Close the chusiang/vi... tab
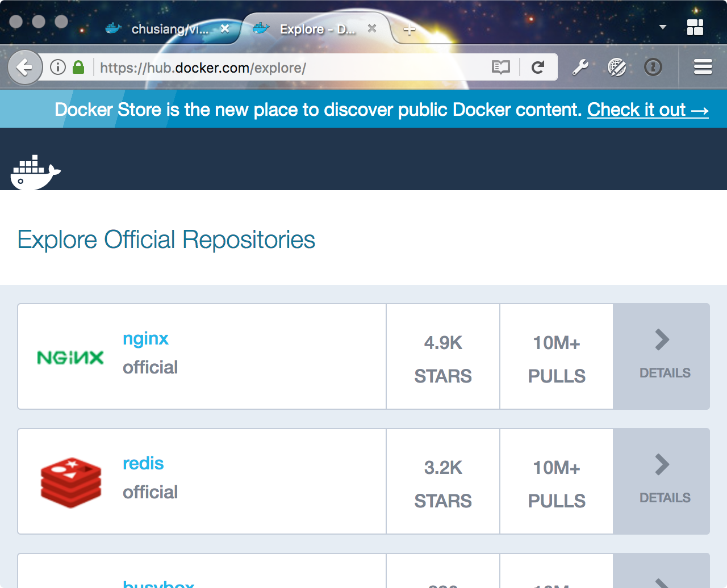Viewport: 727px width, 588px height. (225, 28)
